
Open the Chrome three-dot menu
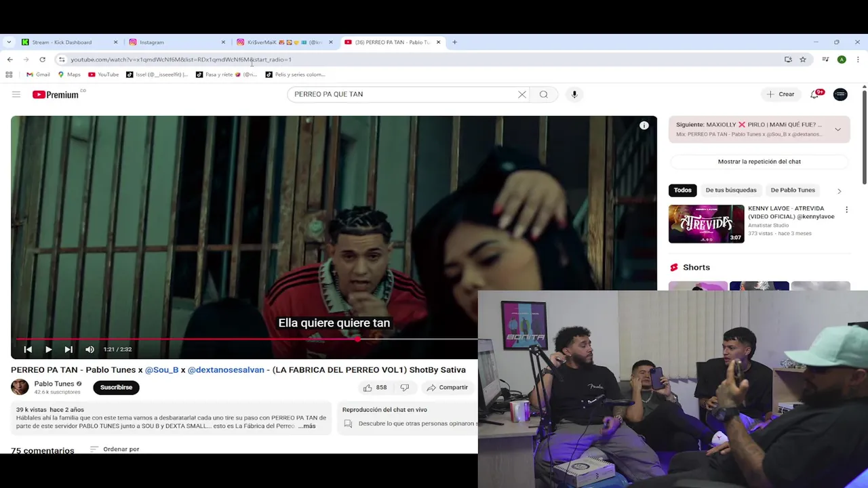(x=858, y=60)
